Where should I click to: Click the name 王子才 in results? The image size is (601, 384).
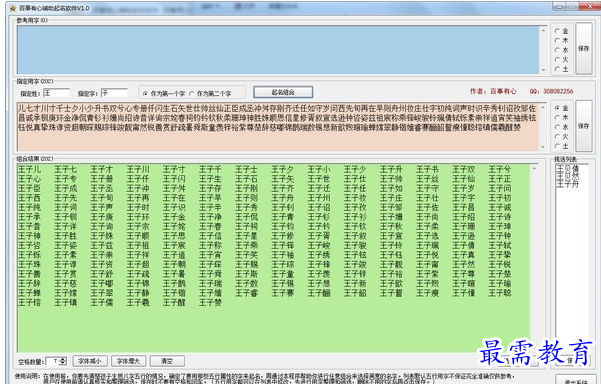pyautogui.click(x=102, y=169)
